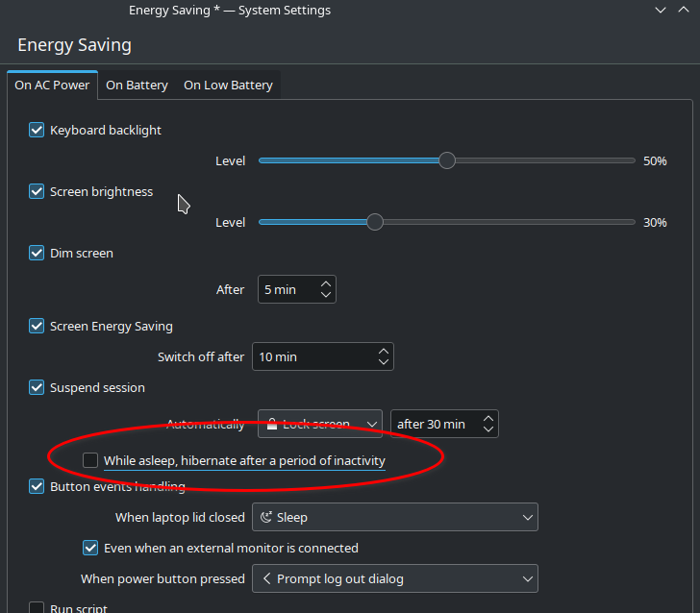Uncheck the Screen brightness option
The image size is (700, 613).
(37, 191)
